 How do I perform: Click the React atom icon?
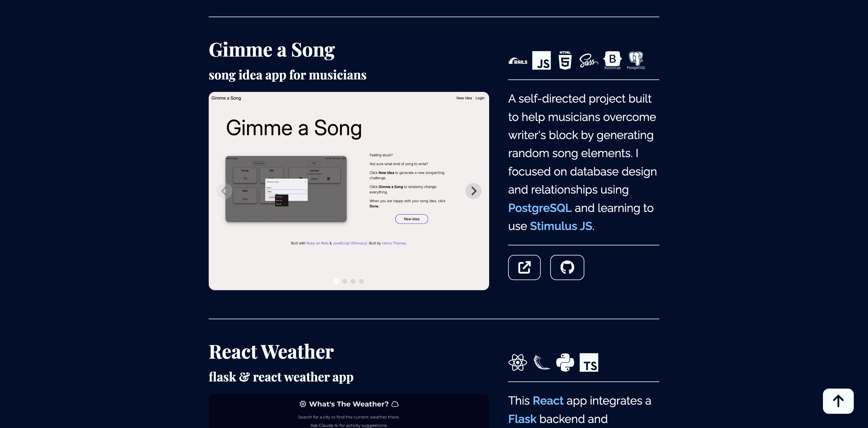pyautogui.click(x=518, y=362)
